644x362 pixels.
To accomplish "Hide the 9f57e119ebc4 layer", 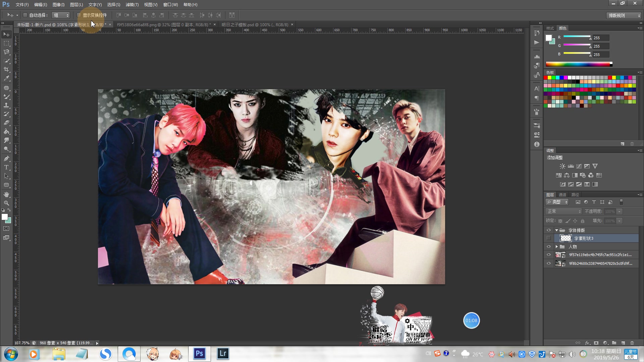I will [x=549, y=255].
